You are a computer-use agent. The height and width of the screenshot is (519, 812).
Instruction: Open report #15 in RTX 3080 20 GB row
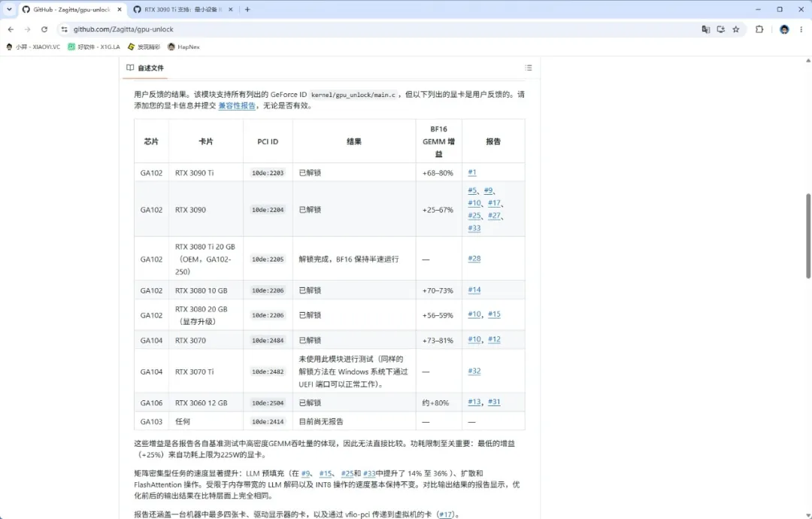click(x=494, y=314)
